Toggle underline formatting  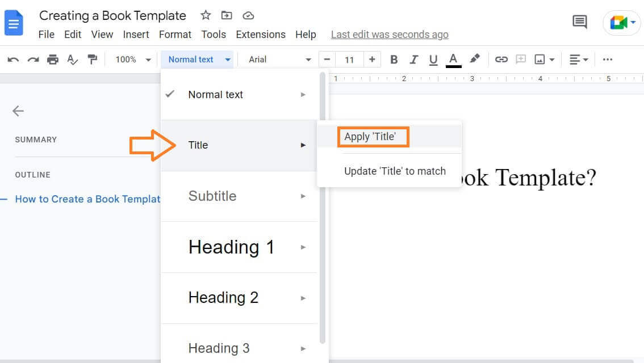click(x=433, y=59)
